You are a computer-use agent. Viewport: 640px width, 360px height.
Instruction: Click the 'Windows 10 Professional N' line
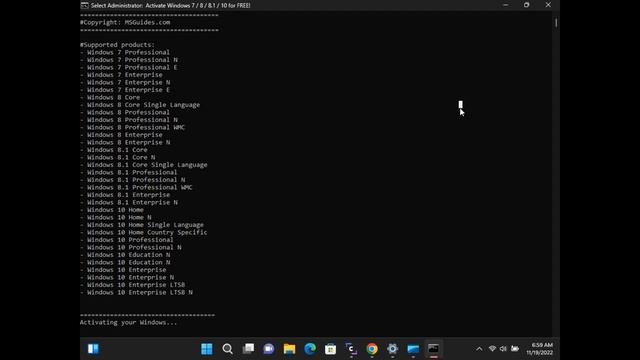coord(131,247)
